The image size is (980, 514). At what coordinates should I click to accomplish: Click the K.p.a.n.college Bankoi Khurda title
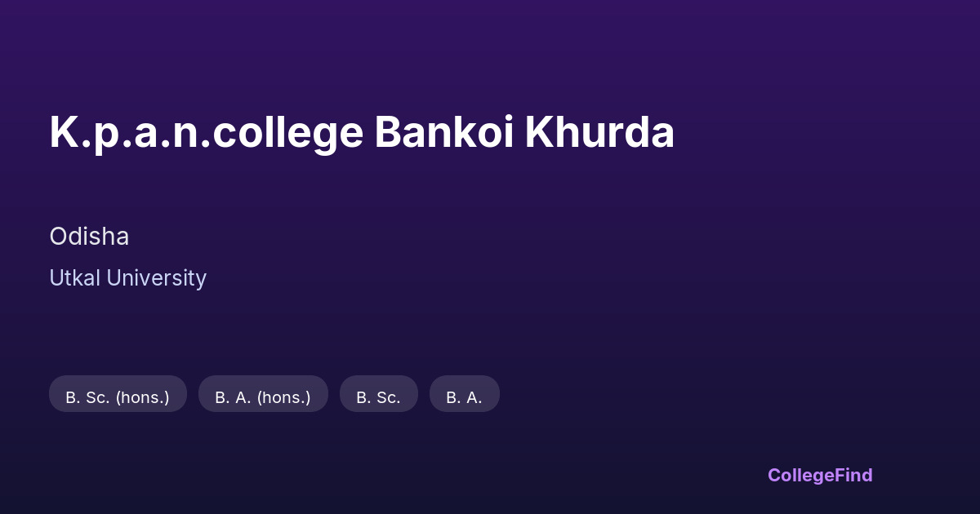362,132
